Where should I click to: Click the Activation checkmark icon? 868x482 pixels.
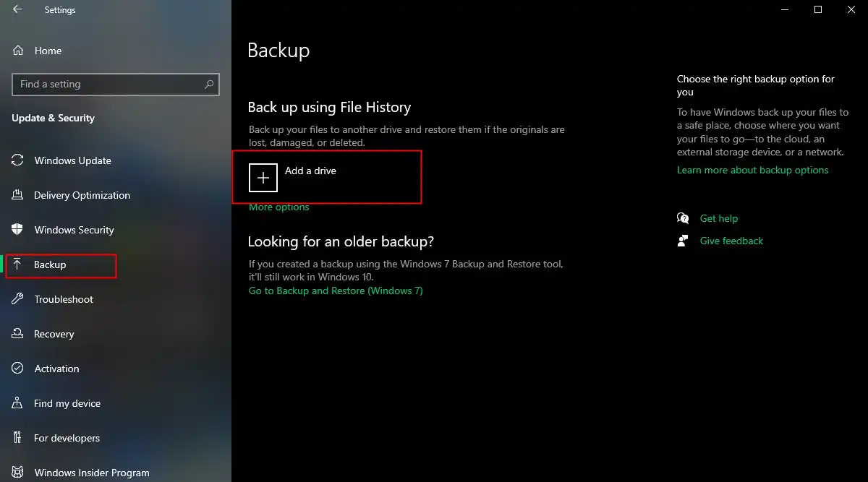(18, 369)
